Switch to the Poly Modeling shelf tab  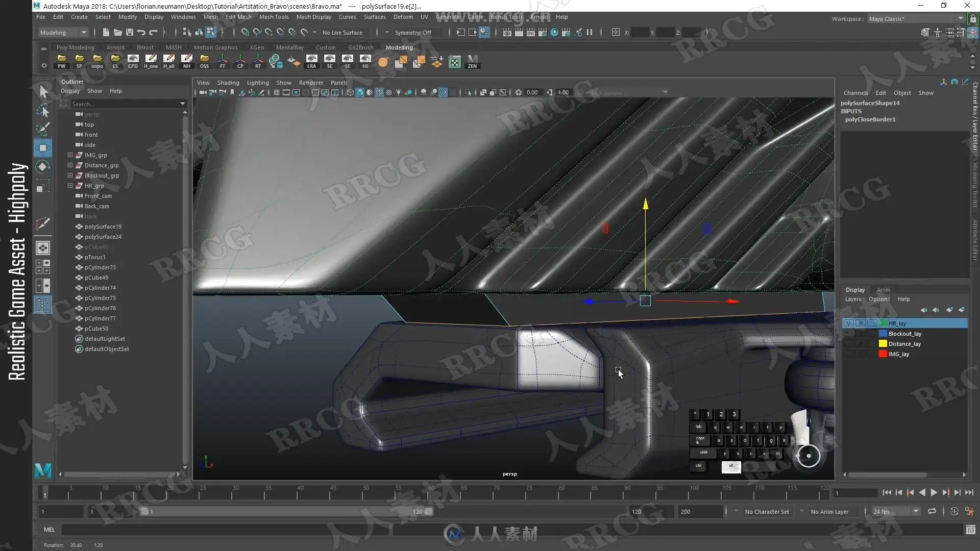point(75,47)
